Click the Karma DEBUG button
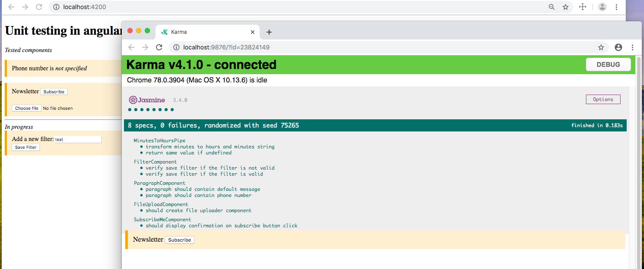The width and height of the screenshot is (644, 269). pyautogui.click(x=608, y=65)
